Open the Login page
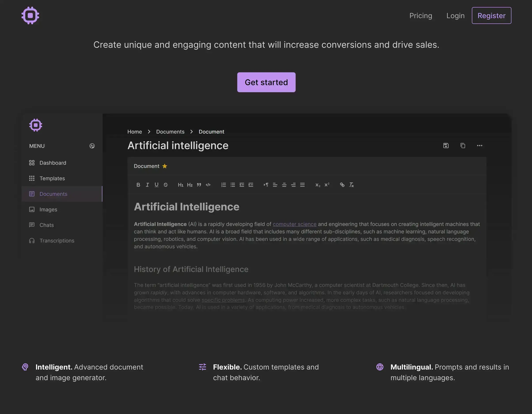The height and width of the screenshot is (414, 532). click(x=455, y=16)
